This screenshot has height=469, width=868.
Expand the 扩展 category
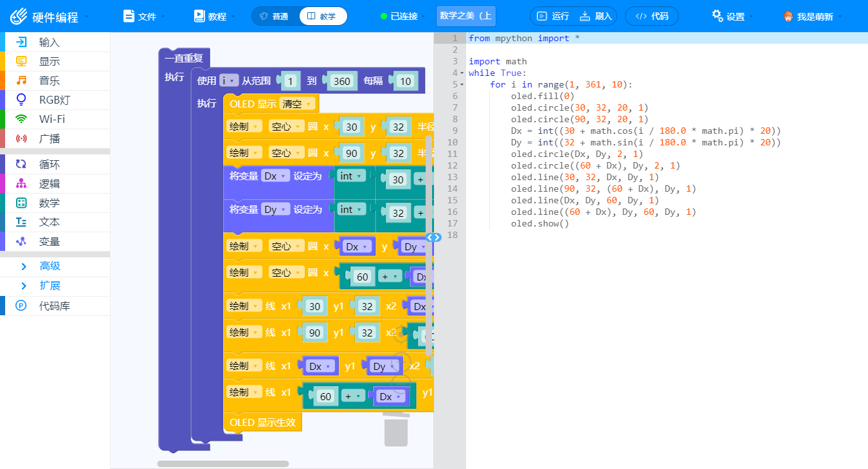pos(55,286)
